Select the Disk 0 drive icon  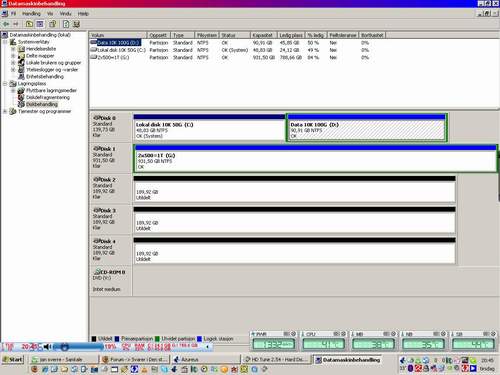(x=97, y=118)
